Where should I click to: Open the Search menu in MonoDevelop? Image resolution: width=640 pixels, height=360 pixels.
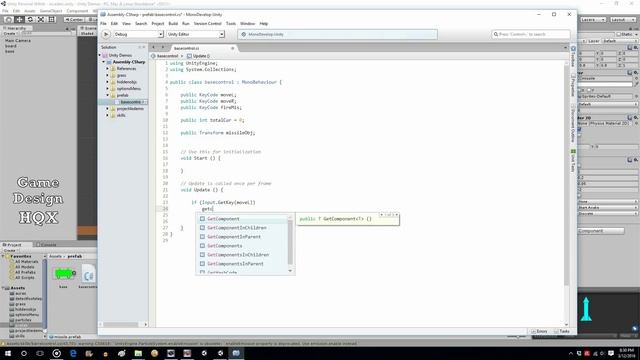coord(141,24)
